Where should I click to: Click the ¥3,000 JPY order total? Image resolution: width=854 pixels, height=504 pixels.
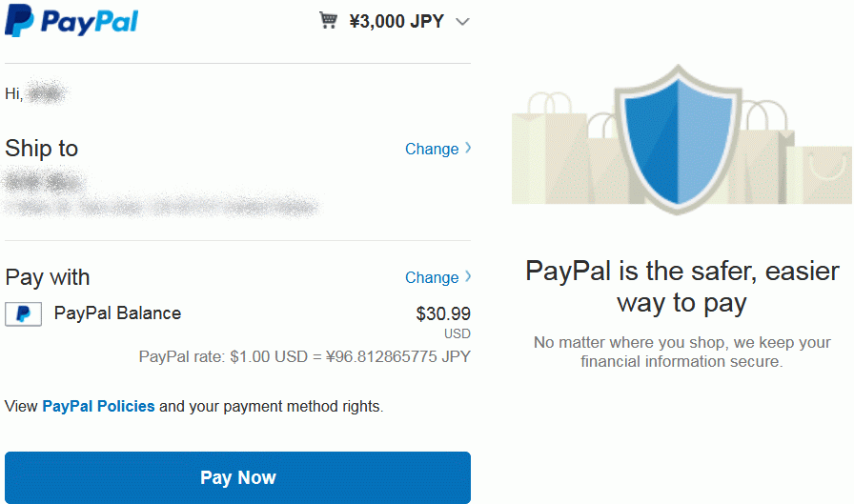coord(396,21)
